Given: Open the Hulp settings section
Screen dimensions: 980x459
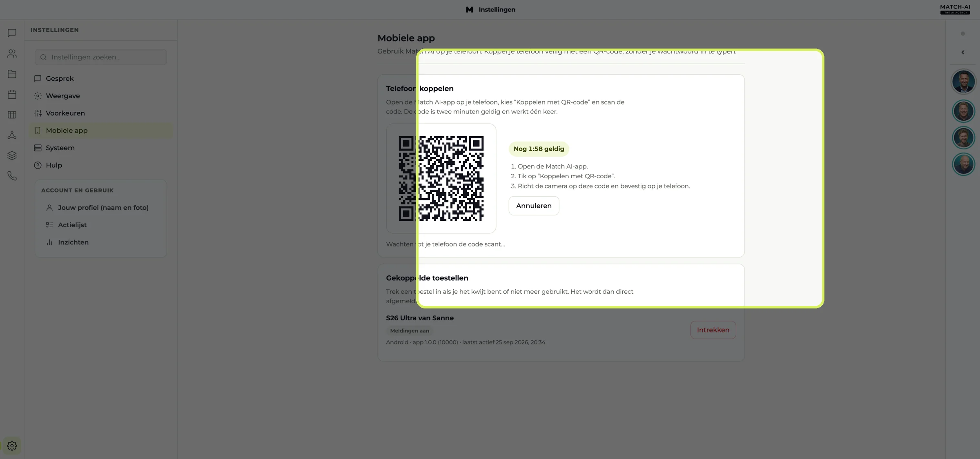Looking at the screenshot, I should [x=101, y=165].
